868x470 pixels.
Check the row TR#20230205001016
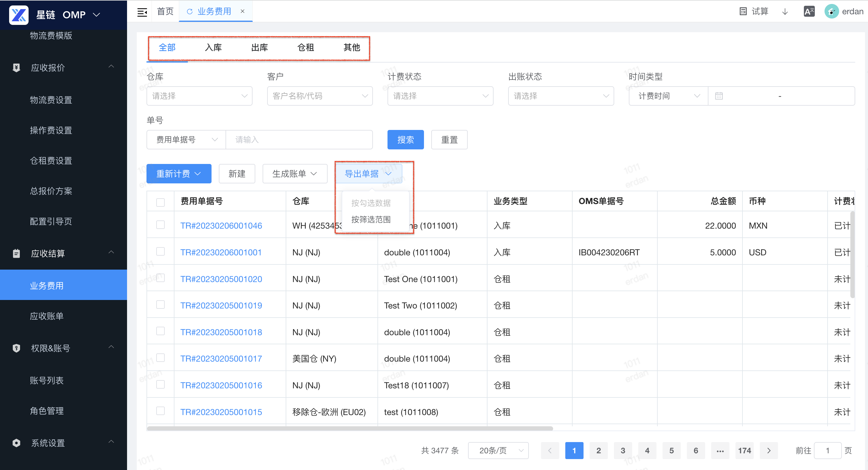tap(160, 384)
